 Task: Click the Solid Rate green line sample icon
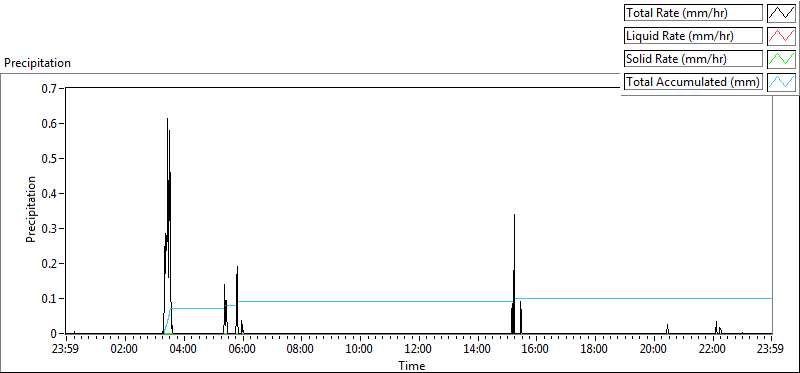coord(781,59)
